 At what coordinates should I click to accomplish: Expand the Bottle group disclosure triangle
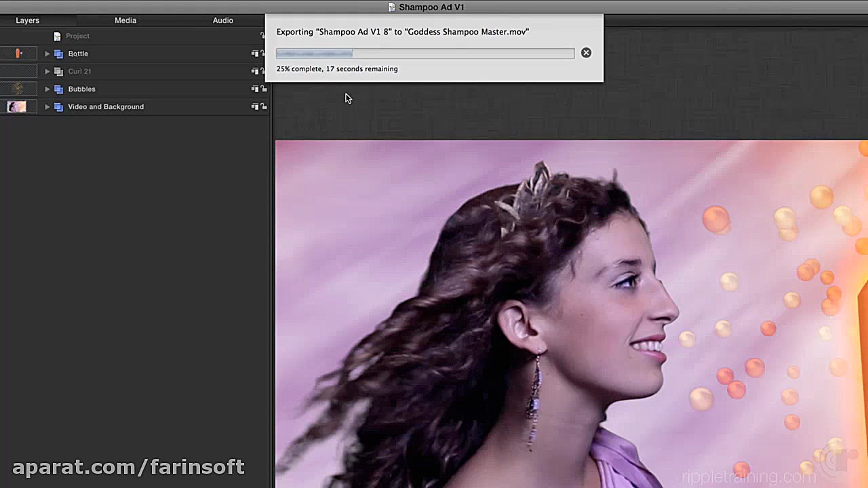[47, 54]
